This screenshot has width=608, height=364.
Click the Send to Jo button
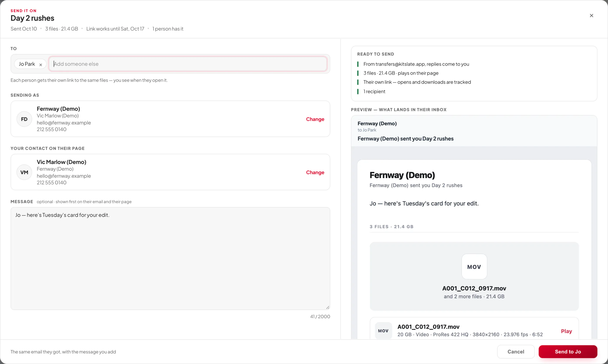pyautogui.click(x=568, y=351)
